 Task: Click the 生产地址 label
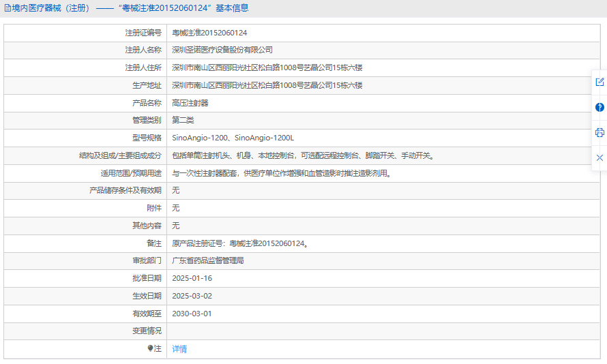[147, 85]
